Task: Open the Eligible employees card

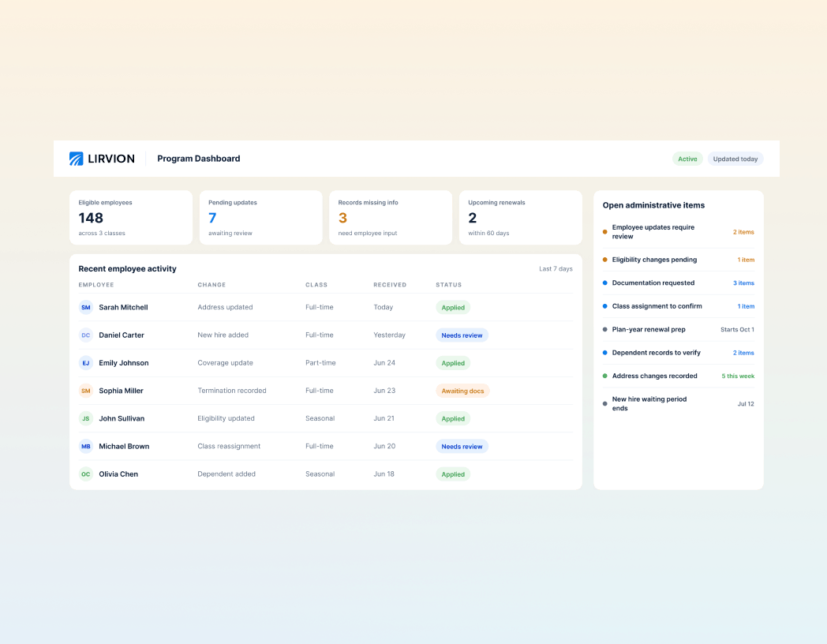Action: pos(131,217)
